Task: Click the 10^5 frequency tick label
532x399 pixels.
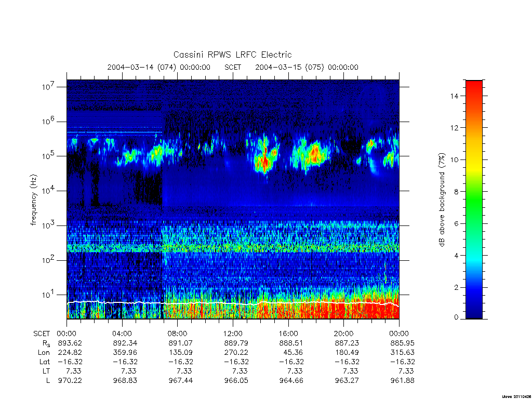Action: click(48, 155)
